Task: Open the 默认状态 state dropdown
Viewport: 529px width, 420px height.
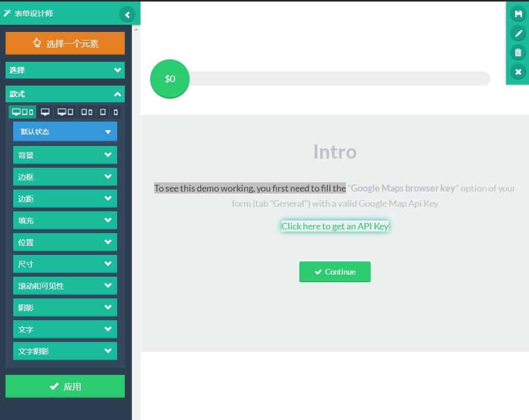Action: point(65,131)
